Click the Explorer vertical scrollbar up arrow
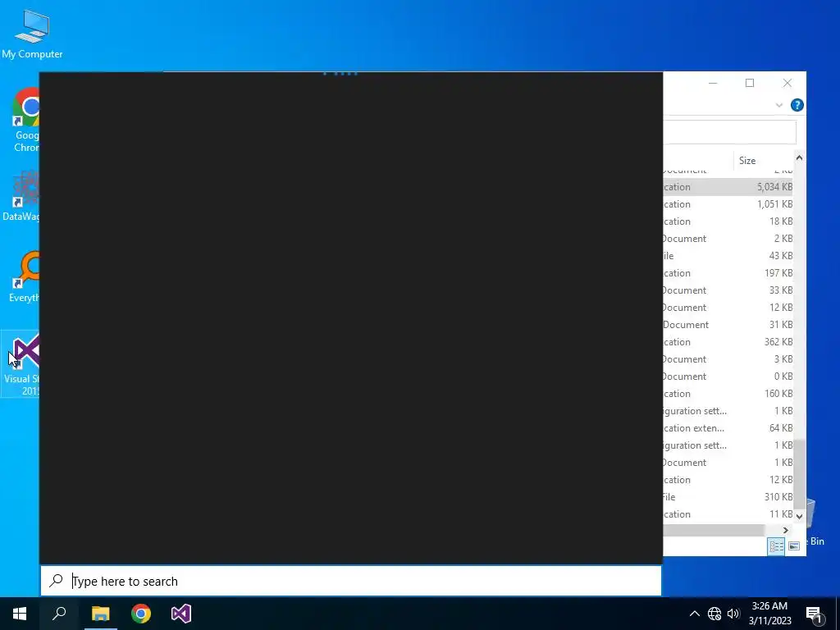 point(799,157)
